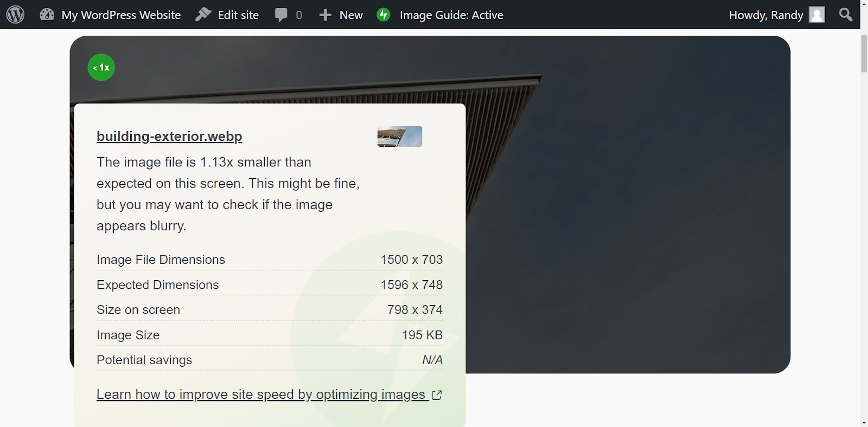
Task: Toggle the green <1x image badge
Action: tap(101, 67)
